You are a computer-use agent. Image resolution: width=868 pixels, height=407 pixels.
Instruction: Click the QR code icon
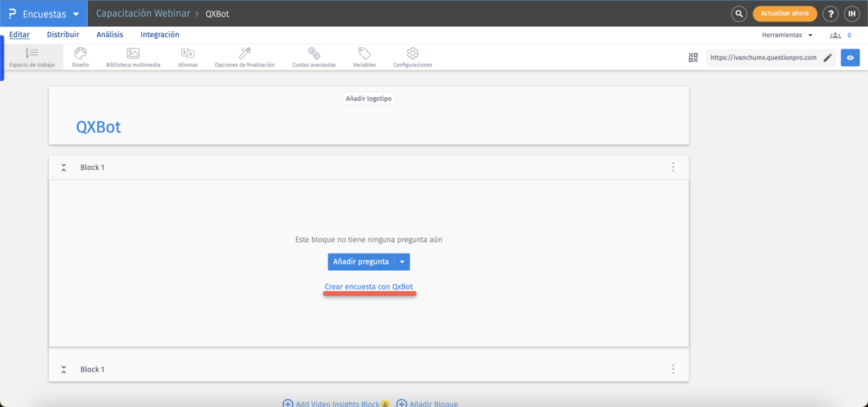[693, 57]
